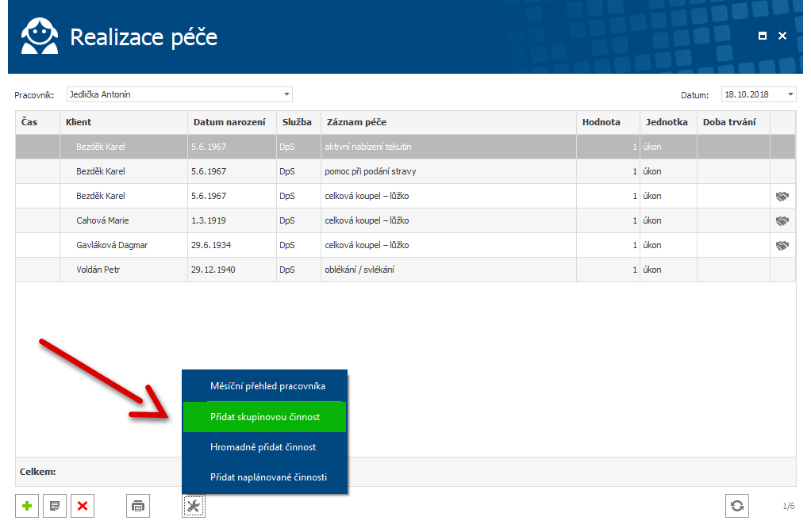
Task: Close the Realizace péče window
Action: (782, 36)
